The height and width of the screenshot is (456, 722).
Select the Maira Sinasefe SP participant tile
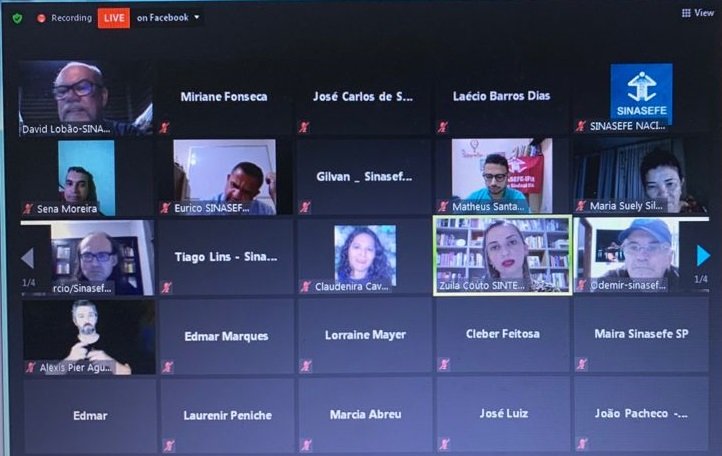point(641,335)
